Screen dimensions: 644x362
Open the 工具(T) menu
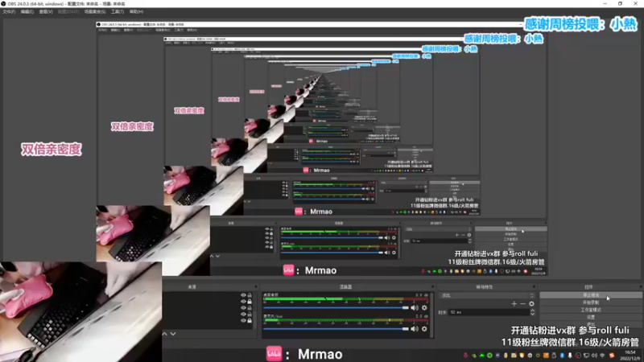(118, 12)
